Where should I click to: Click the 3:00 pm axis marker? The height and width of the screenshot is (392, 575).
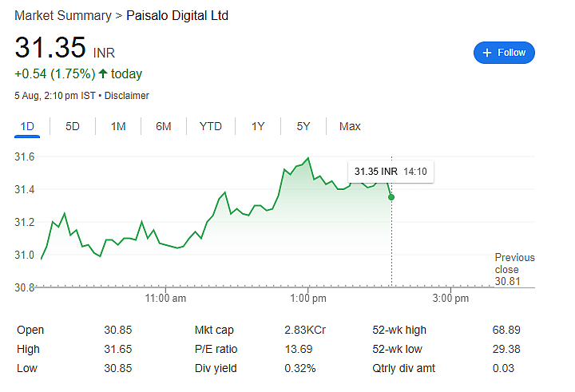pyautogui.click(x=450, y=298)
